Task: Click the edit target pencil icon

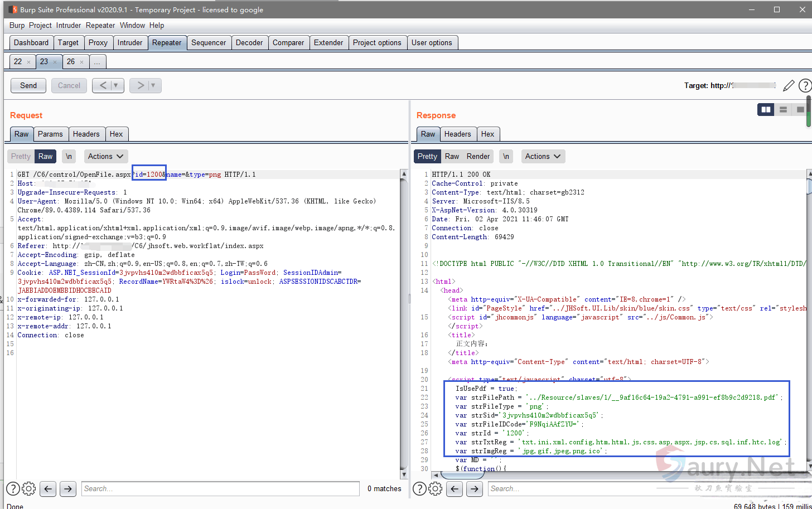Action: pos(788,85)
